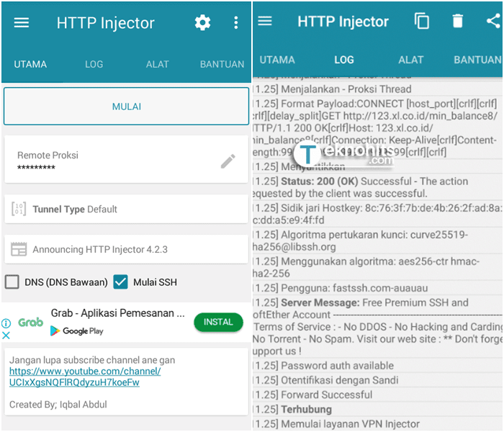The height and width of the screenshot is (432, 504).
Task: Clear log using the trash icon
Action: click(457, 21)
